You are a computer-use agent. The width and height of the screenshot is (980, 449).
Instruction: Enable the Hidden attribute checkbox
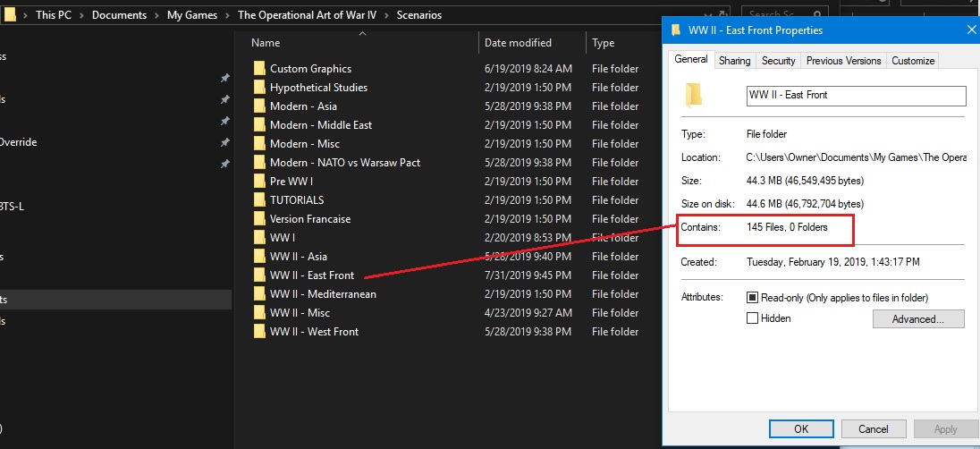(753, 318)
